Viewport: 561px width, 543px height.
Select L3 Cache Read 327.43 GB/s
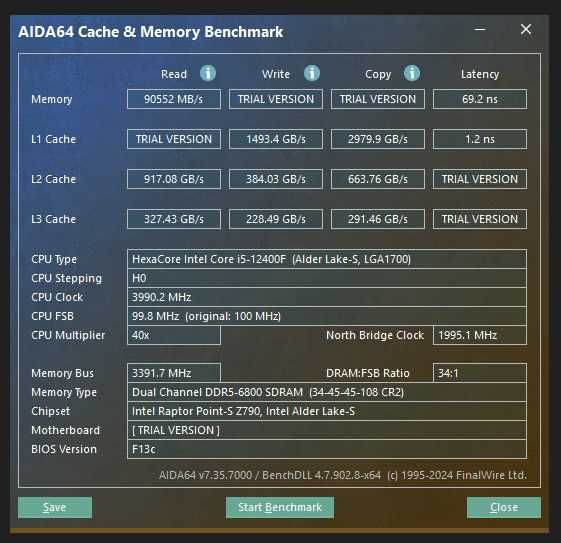pyautogui.click(x=174, y=219)
